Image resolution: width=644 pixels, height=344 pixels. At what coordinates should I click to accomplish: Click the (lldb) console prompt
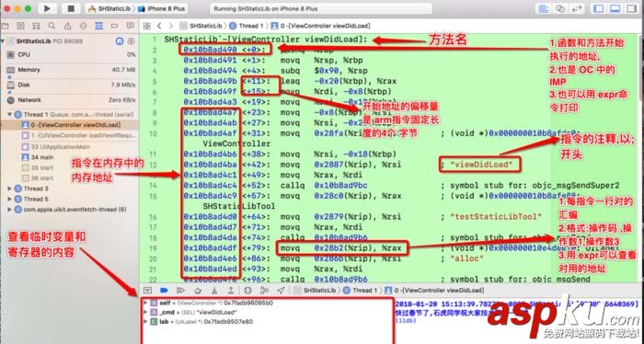pyautogui.click(x=406, y=320)
